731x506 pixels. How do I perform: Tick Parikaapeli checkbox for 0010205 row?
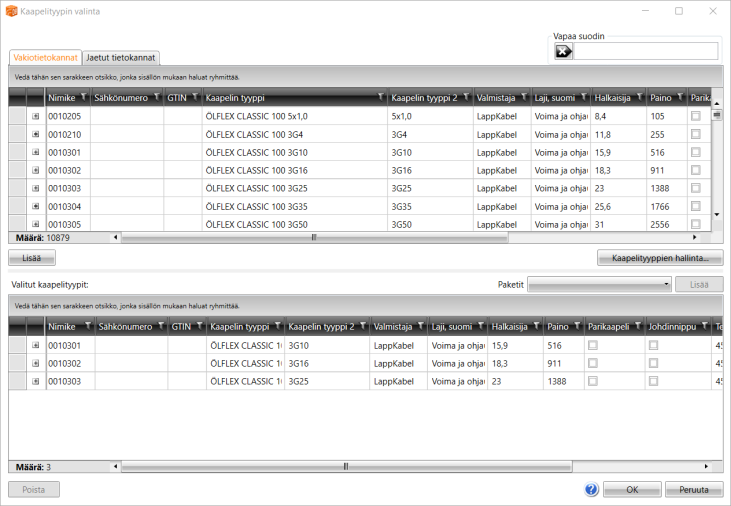coord(696,116)
